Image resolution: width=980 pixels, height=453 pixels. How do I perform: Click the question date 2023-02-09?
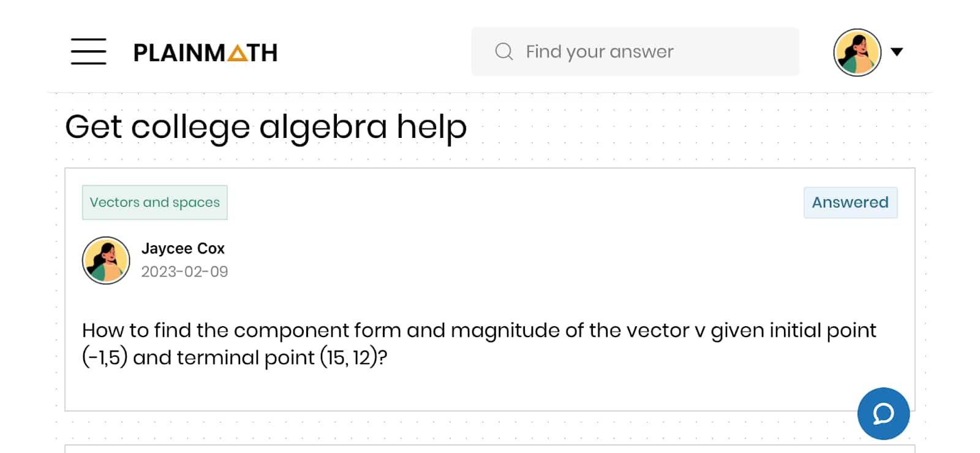tap(184, 271)
